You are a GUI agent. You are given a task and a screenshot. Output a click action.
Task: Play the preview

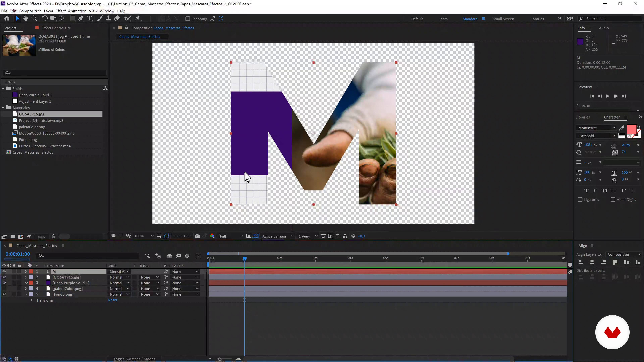(x=608, y=96)
